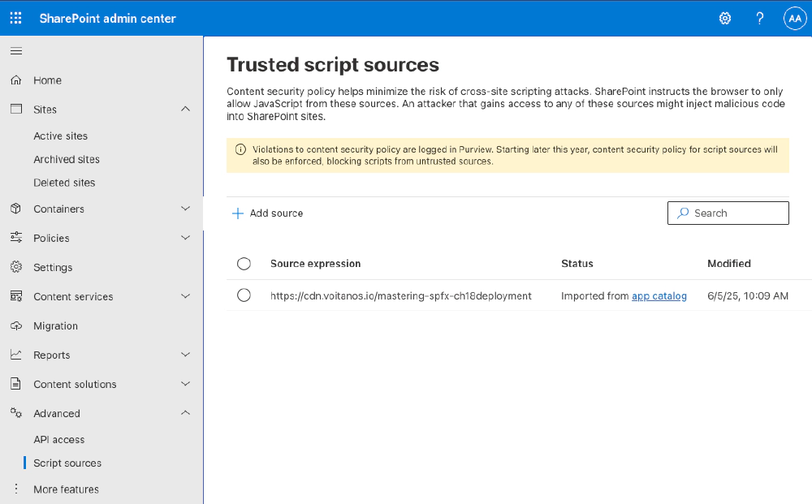Screen dimensions: 812x504
Task: Expand the Containers section chevron
Action: 185,208
